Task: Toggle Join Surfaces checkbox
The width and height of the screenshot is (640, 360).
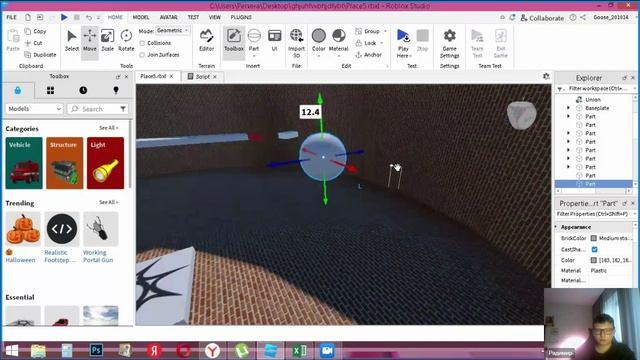Action: click(142, 55)
